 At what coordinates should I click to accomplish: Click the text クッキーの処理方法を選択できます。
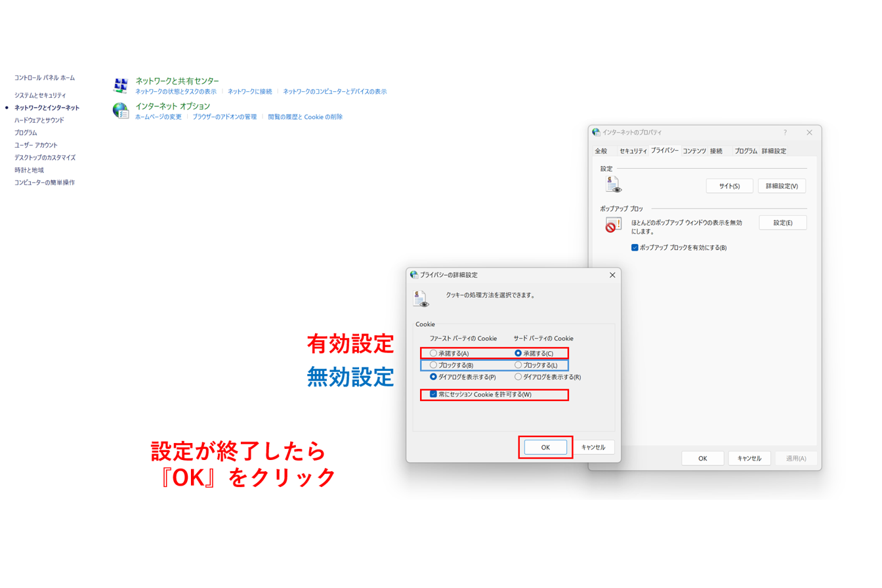490,295
